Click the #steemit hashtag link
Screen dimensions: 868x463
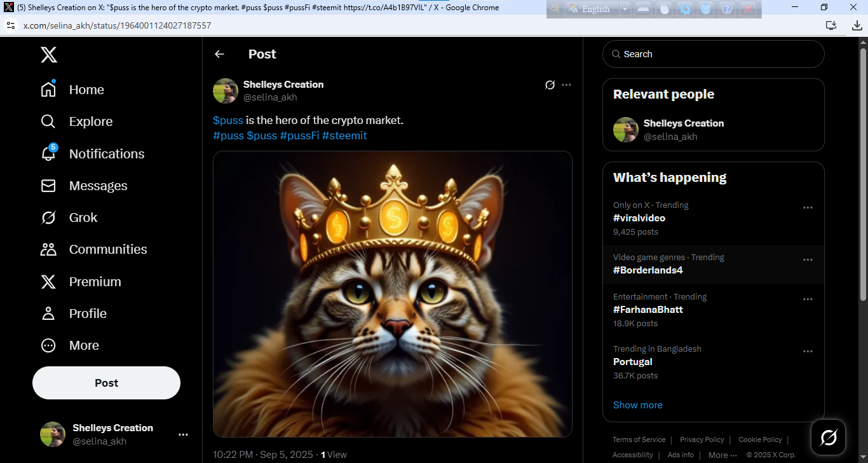click(344, 135)
